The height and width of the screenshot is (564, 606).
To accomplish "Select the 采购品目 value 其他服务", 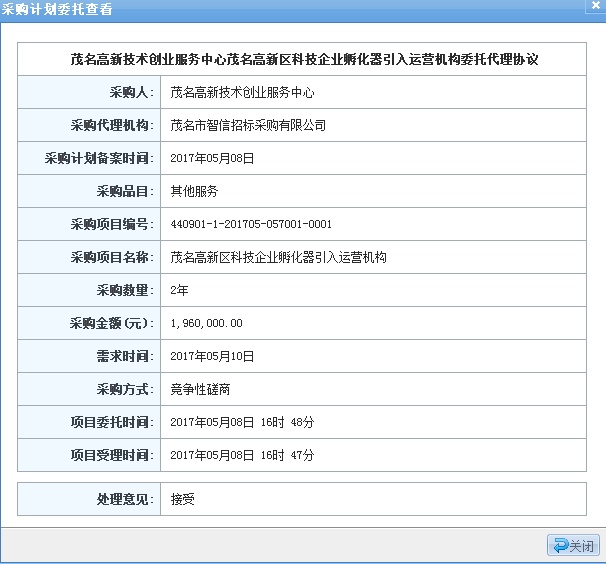I will (194, 191).
